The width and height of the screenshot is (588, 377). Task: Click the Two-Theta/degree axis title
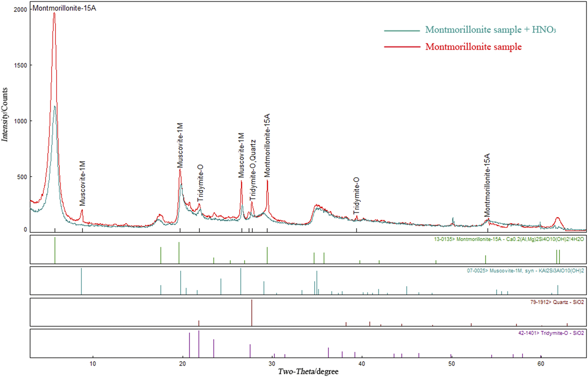point(308,372)
